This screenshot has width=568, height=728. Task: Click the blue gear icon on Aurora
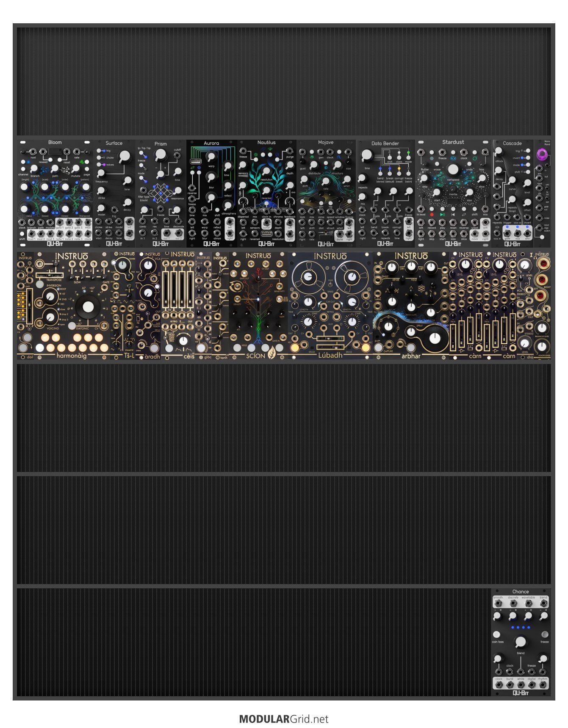(x=199, y=168)
